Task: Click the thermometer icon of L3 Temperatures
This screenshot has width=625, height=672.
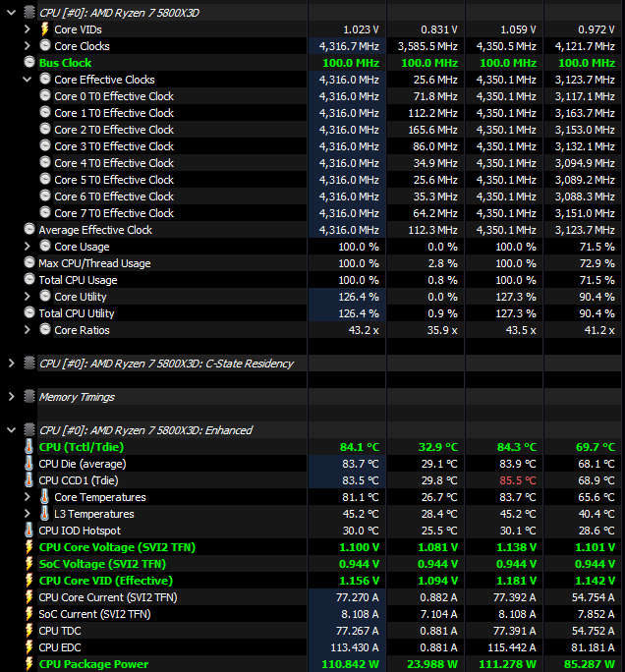Action: pos(44,514)
